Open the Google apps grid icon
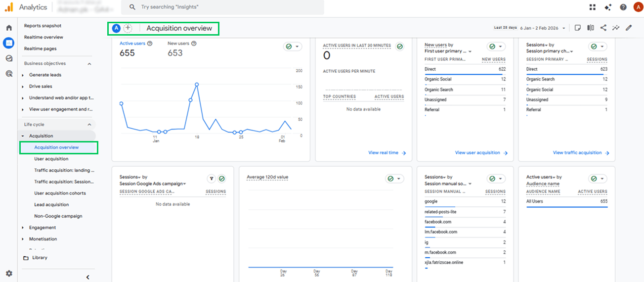 click(x=593, y=7)
